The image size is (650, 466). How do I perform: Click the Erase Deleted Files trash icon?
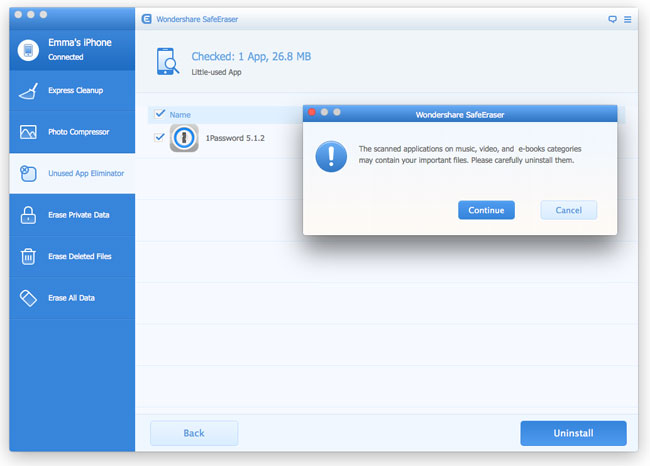click(28, 256)
